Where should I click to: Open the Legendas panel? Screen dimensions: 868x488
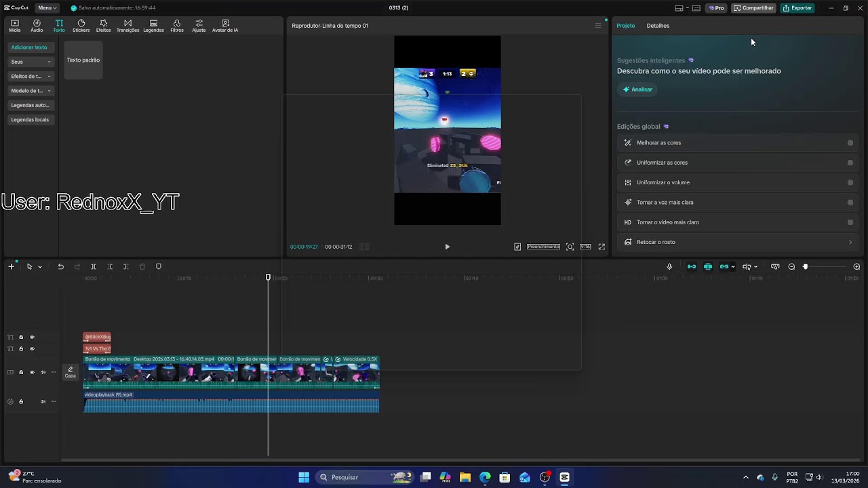click(x=153, y=26)
